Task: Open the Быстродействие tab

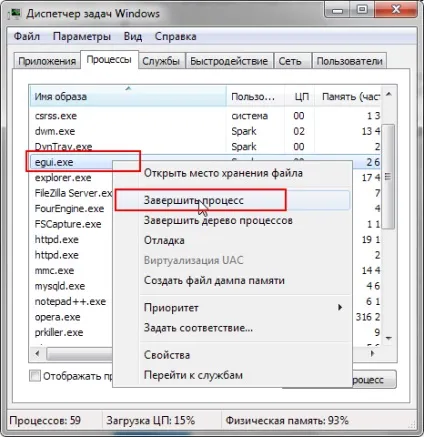Action: [x=229, y=61]
